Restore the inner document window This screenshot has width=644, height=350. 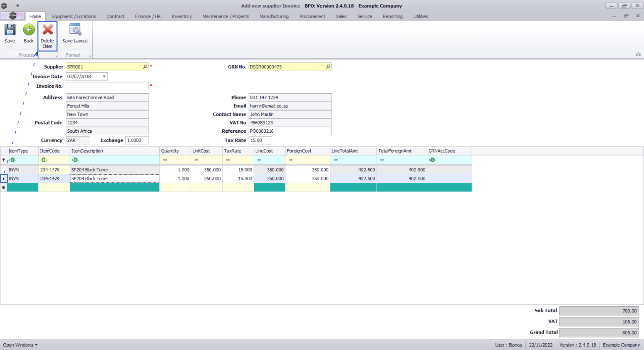(x=626, y=16)
